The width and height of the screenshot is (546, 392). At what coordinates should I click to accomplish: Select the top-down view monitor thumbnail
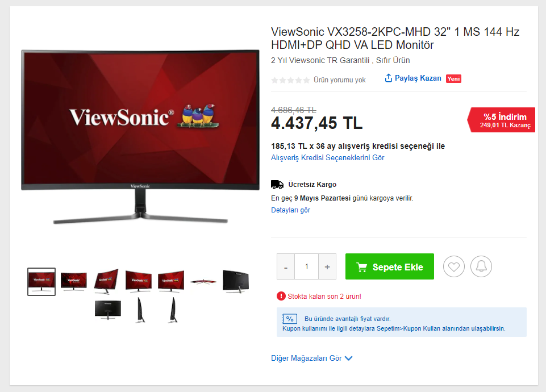point(203,281)
